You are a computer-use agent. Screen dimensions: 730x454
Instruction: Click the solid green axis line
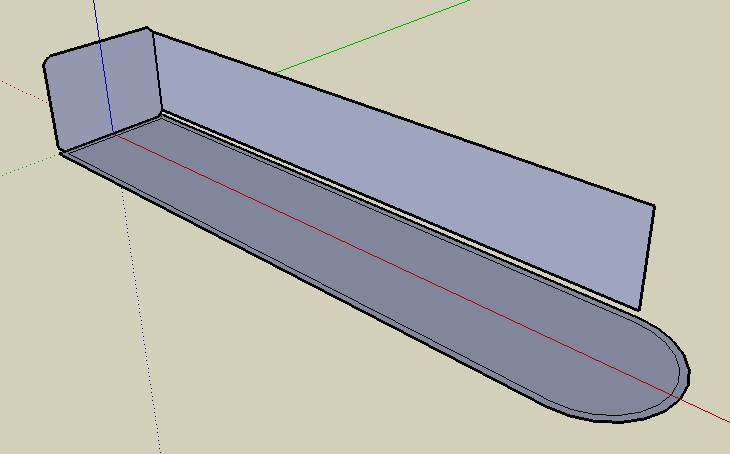click(372, 37)
